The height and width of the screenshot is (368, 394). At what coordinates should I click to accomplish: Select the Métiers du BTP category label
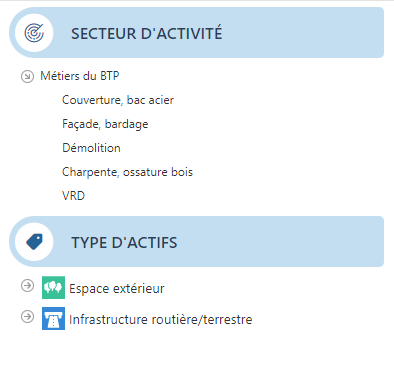pyautogui.click(x=80, y=76)
